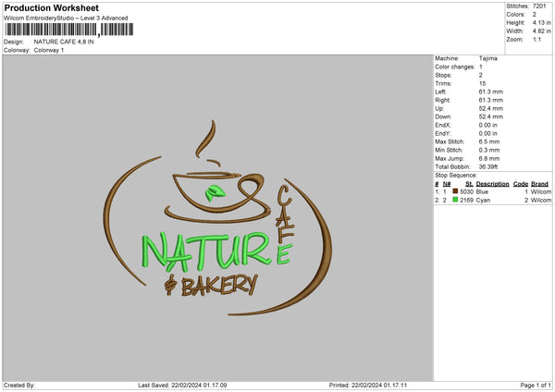Click stitch count 2169 in stop row 2
555x392 pixels.
(466, 201)
